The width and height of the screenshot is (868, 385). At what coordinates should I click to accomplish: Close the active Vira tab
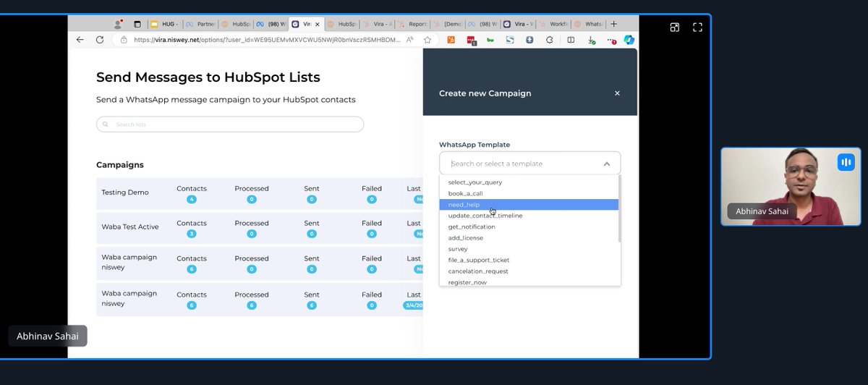[318, 24]
